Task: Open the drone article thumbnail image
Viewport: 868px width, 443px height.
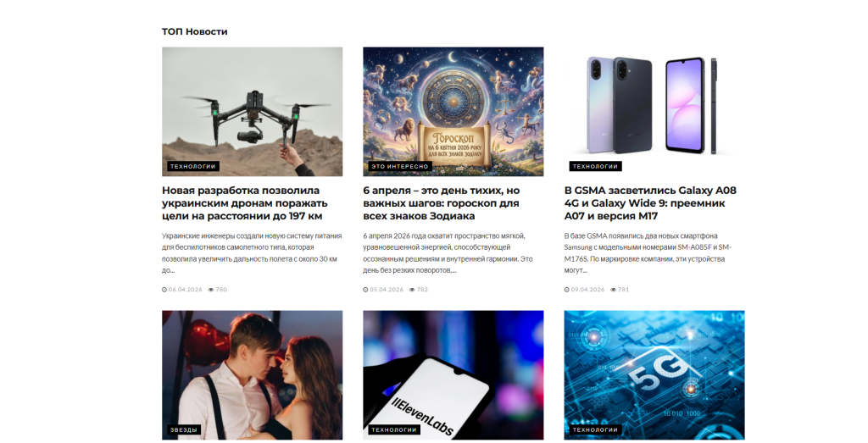Action: [253, 112]
